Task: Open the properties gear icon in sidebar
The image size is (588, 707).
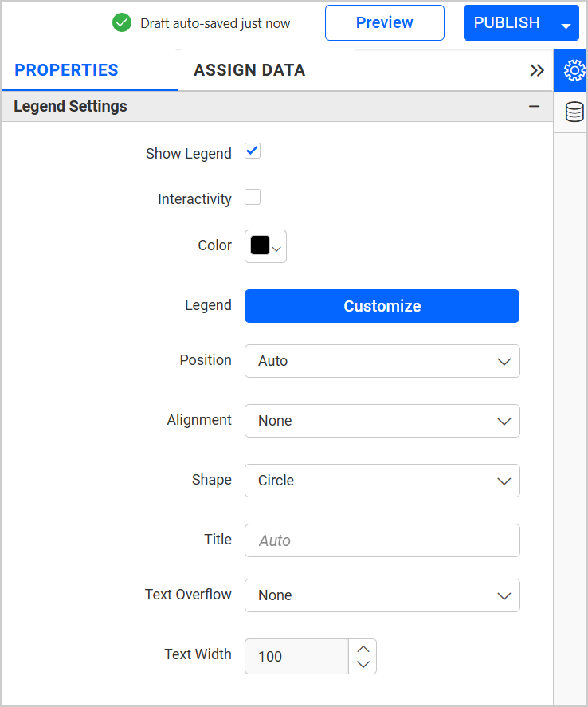Action: point(574,71)
